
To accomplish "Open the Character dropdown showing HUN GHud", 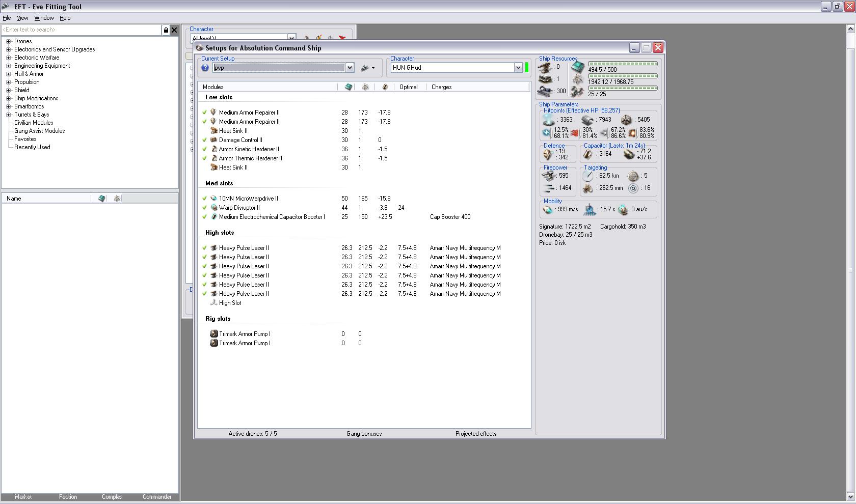I will 518,68.
